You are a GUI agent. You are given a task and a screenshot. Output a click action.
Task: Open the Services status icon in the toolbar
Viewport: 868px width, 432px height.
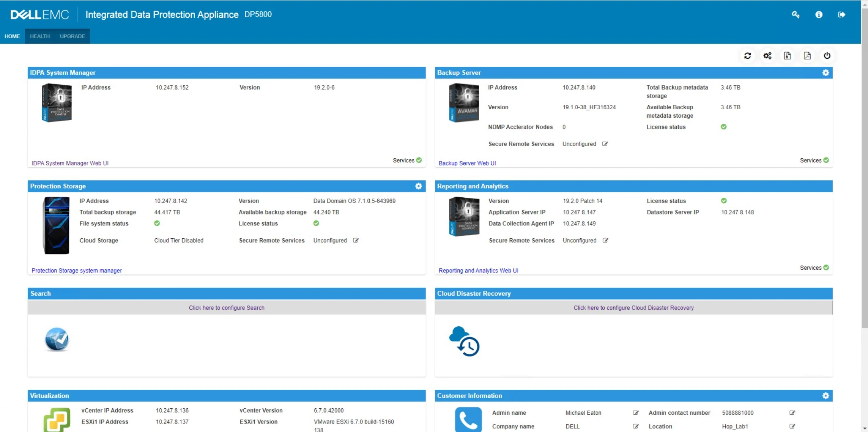767,56
